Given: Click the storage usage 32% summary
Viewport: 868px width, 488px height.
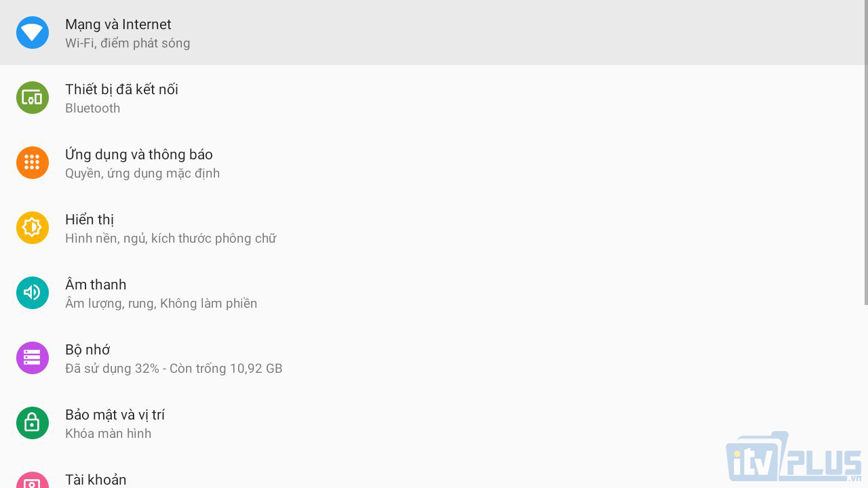Looking at the screenshot, I should [174, 369].
